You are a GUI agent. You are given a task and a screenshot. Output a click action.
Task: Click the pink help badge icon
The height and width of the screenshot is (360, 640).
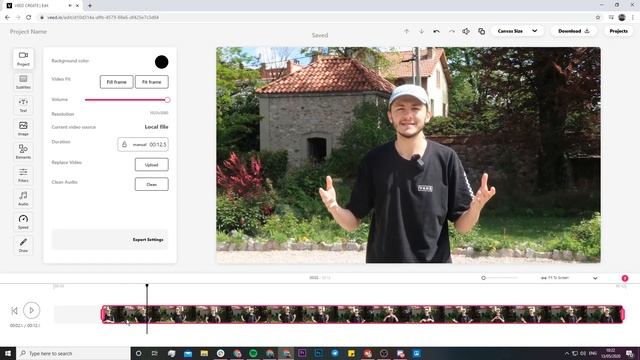[x=624, y=278]
